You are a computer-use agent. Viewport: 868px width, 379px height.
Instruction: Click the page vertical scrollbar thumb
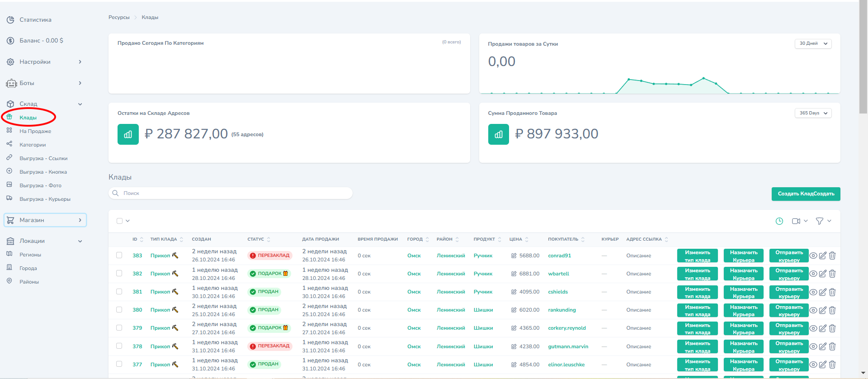pyautogui.click(x=863, y=58)
